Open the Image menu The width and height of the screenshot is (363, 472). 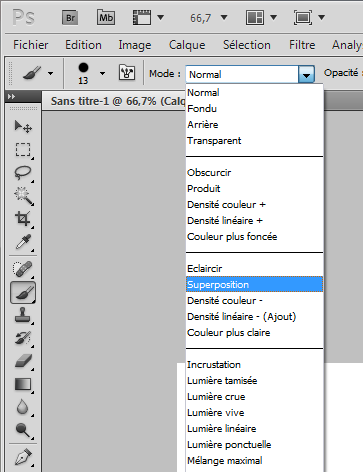[x=135, y=45]
